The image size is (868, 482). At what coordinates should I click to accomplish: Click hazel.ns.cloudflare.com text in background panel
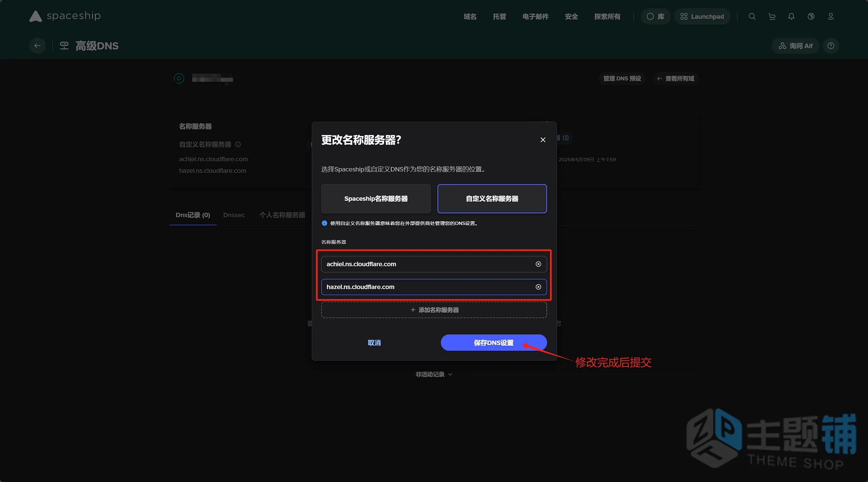coord(213,171)
